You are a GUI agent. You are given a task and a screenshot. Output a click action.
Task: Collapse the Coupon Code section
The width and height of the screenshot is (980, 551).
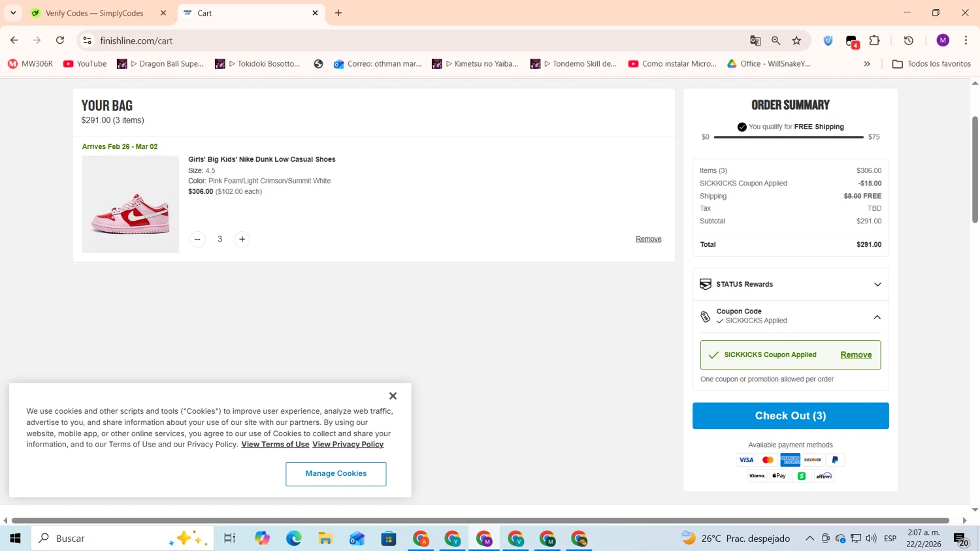pos(877,317)
